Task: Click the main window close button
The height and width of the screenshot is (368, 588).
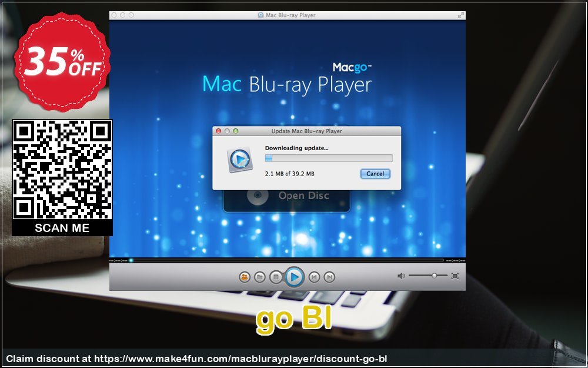Action: coord(115,15)
